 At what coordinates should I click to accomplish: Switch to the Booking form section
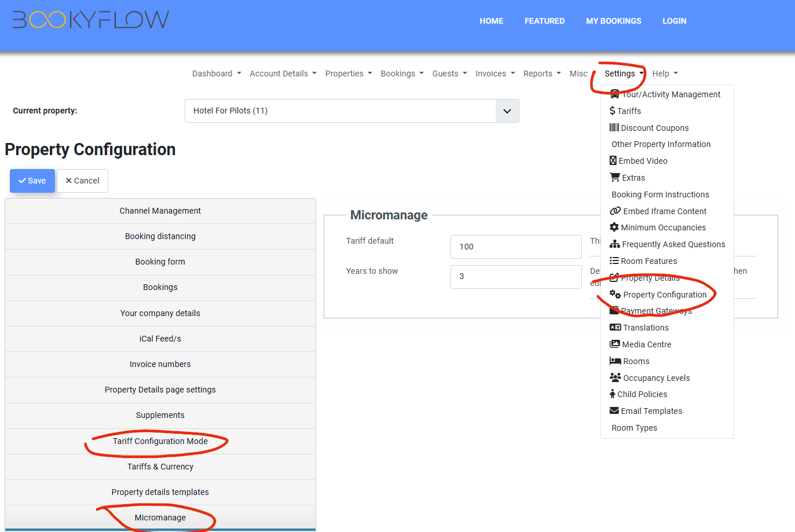[160, 262]
